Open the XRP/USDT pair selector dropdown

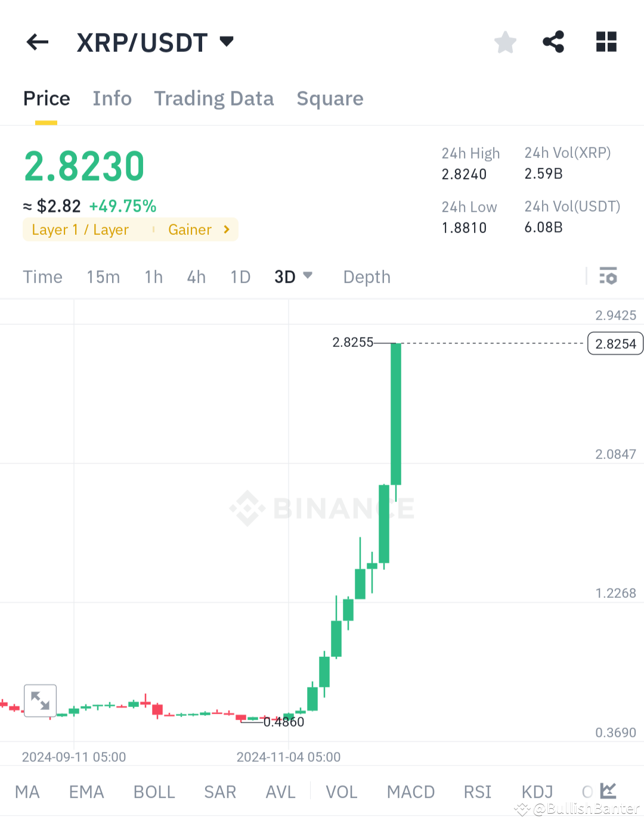(x=227, y=42)
